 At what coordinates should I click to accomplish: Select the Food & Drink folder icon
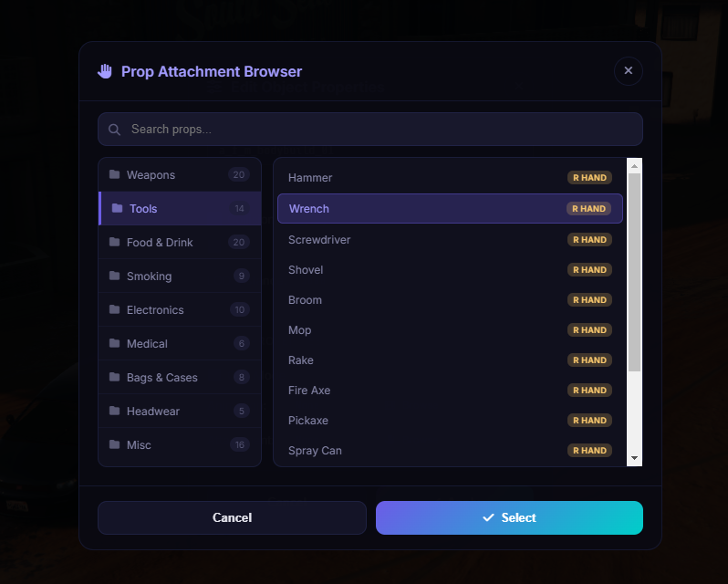[114, 242]
